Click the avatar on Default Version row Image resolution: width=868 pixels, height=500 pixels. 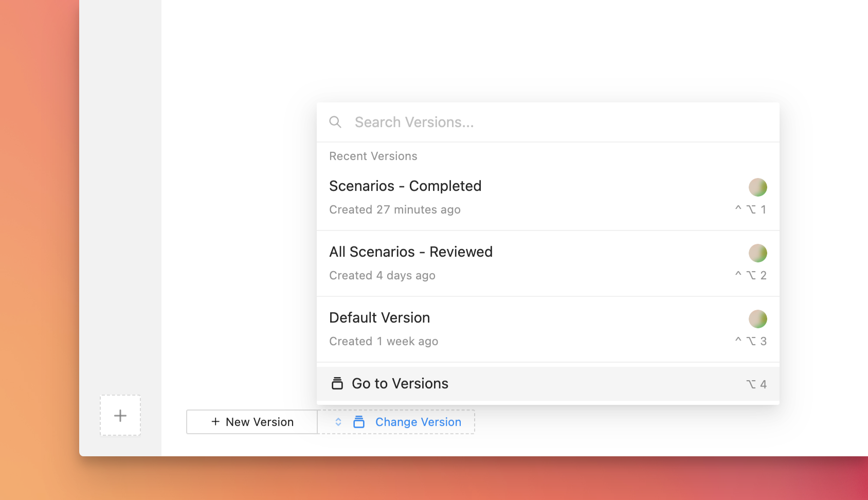(757, 319)
